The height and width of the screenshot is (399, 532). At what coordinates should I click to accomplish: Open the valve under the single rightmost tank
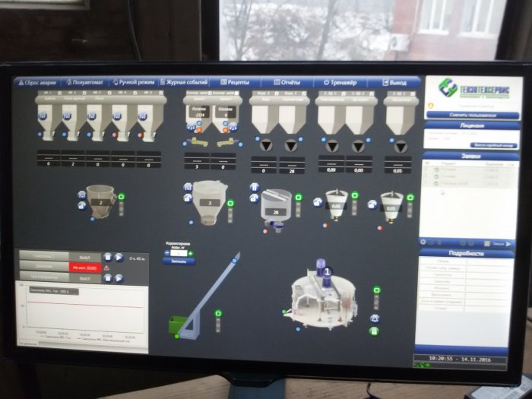pyautogui.click(x=401, y=147)
